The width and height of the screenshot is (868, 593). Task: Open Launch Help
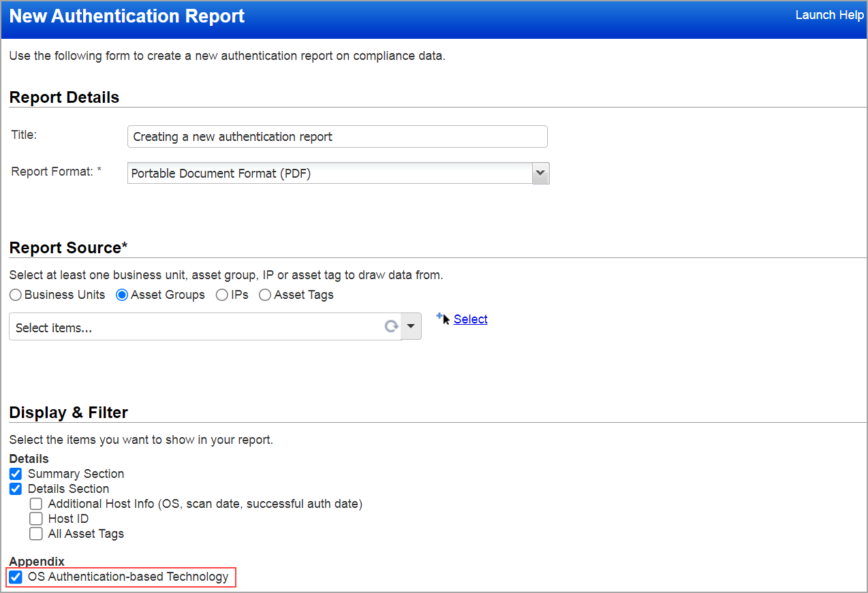pos(829,14)
